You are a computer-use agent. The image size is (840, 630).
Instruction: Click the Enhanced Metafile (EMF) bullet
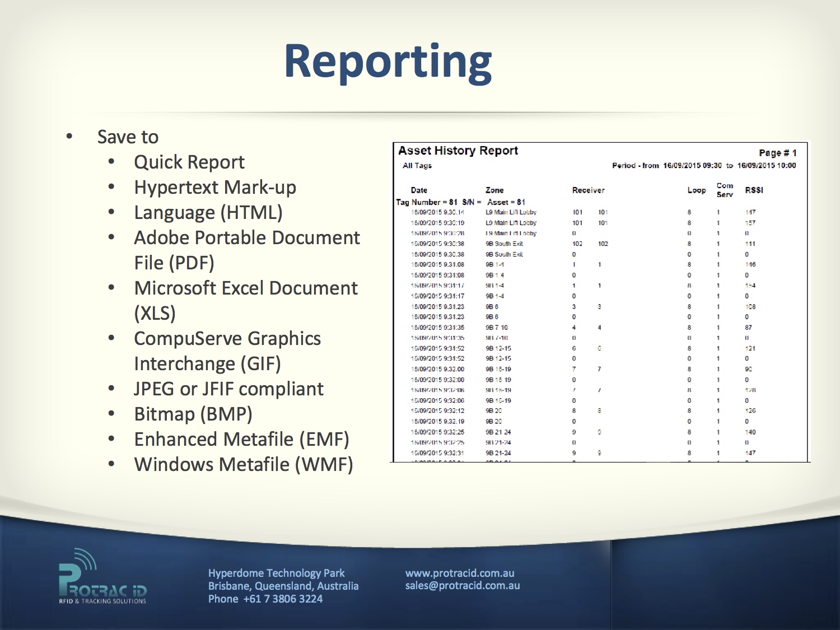241,440
